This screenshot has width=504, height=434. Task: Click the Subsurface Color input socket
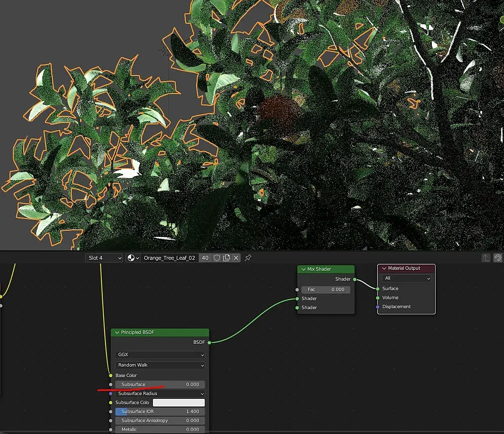[111, 403]
